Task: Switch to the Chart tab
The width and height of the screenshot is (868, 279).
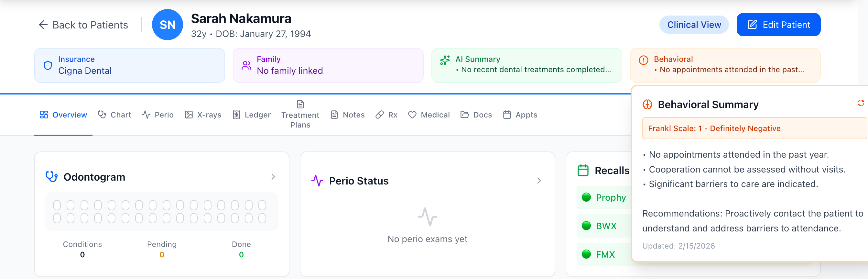Action: [114, 115]
